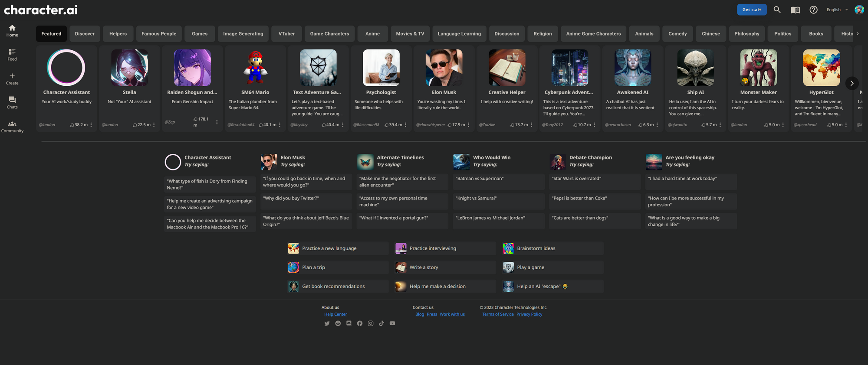
Task: Open options menu on Elon Musk card
Action: tap(469, 125)
